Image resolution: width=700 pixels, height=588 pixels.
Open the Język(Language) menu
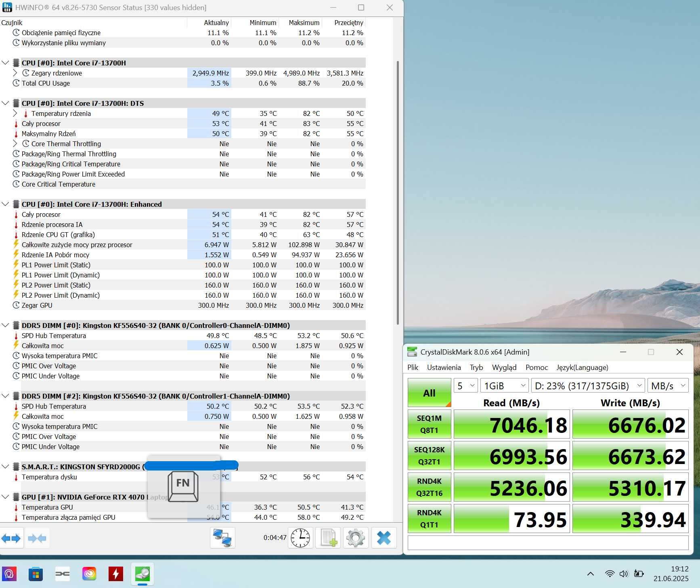tap(582, 367)
